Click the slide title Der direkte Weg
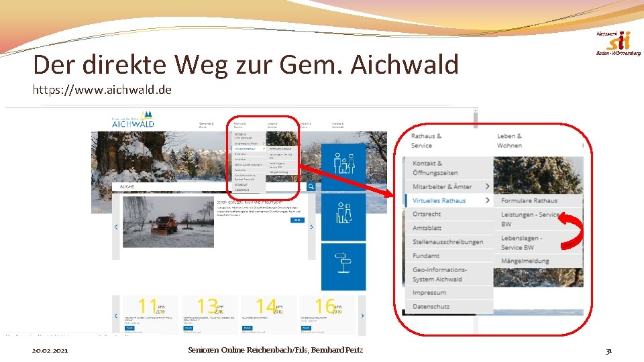This screenshot has width=644, height=362. point(246,64)
